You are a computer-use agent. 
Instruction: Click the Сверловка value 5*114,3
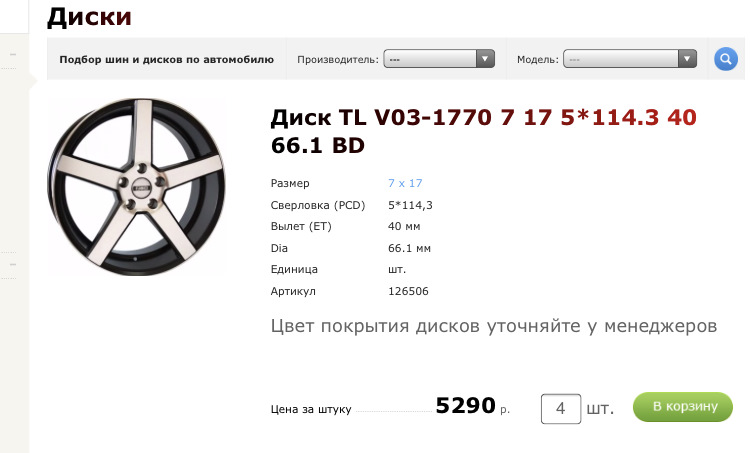[410, 205]
